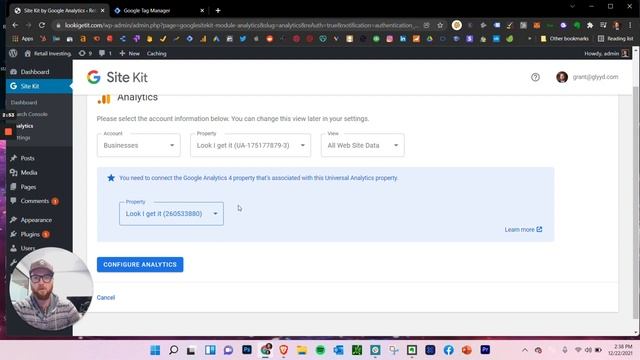Open the grant@glyyd.com account menu
Screen dimensions: 640x360
(x=587, y=77)
